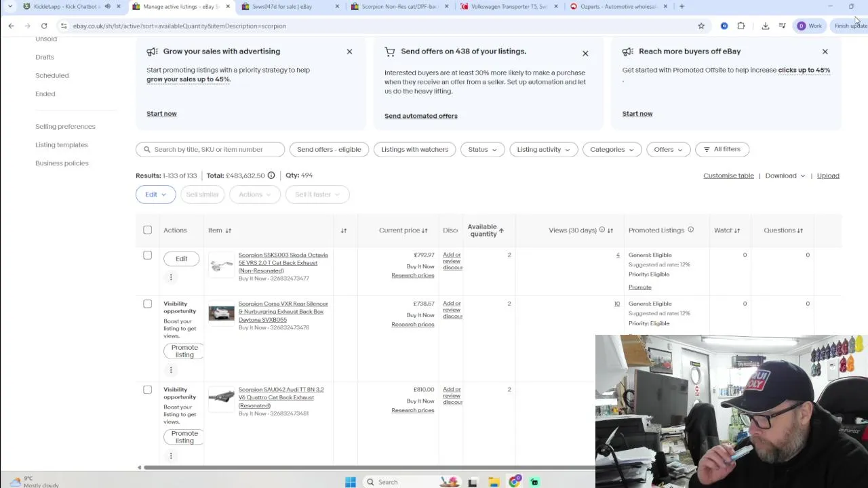Viewport: 868px width, 488px height.
Task: Click Customise table link
Action: 728,176
